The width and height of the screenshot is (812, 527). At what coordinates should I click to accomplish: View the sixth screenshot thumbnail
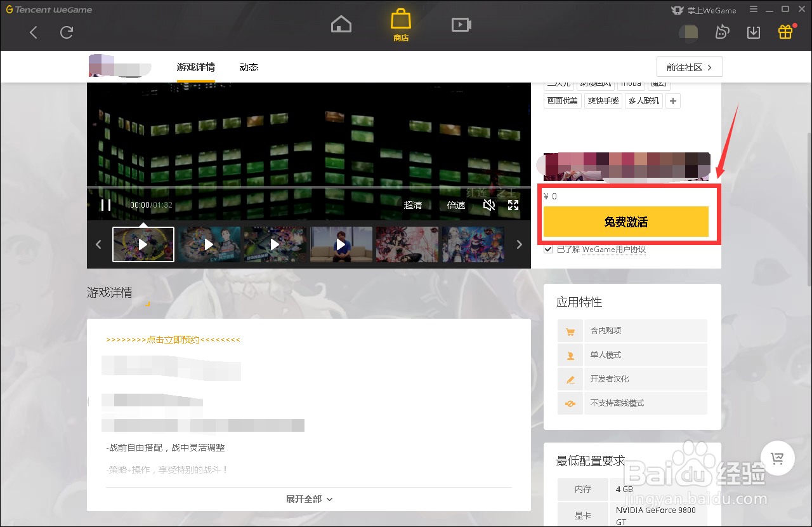click(473, 244)
